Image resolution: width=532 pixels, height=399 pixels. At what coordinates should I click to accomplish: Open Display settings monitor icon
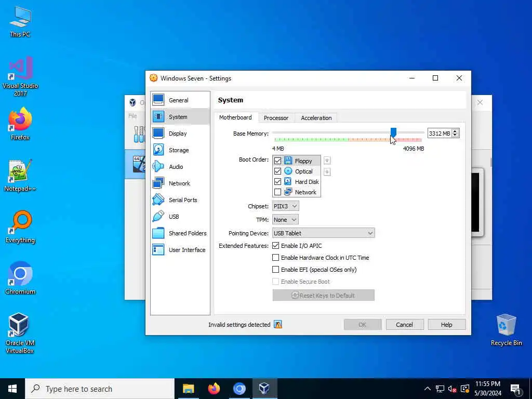158,133
